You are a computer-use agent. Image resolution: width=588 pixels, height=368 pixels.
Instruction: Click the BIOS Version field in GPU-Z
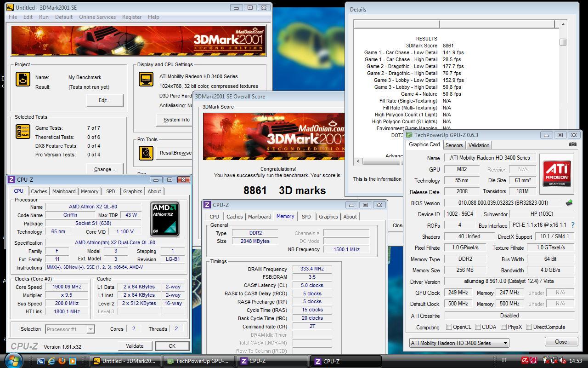click(x=503, y=203)
